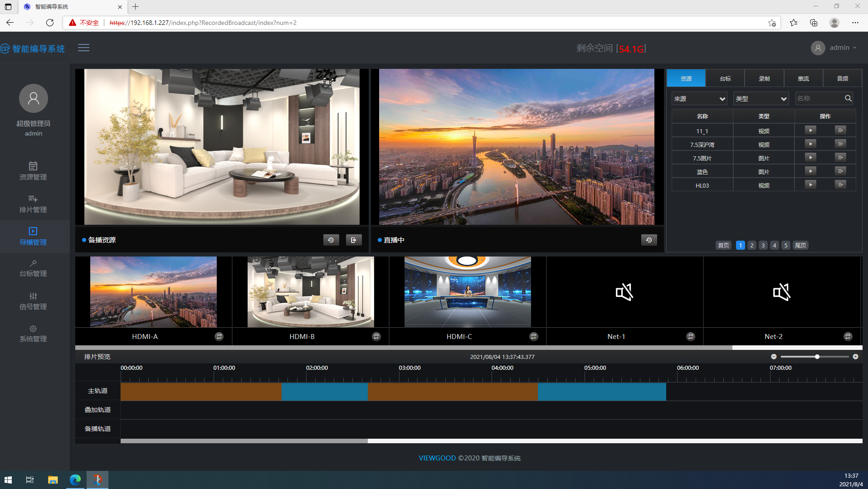
Task: Click the switch icon for HDMI-B
Action: (x=376, y=337)
